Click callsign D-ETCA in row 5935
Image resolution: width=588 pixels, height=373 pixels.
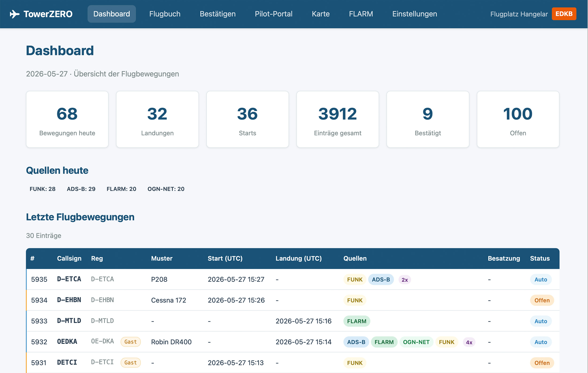(x=69, y=279)
